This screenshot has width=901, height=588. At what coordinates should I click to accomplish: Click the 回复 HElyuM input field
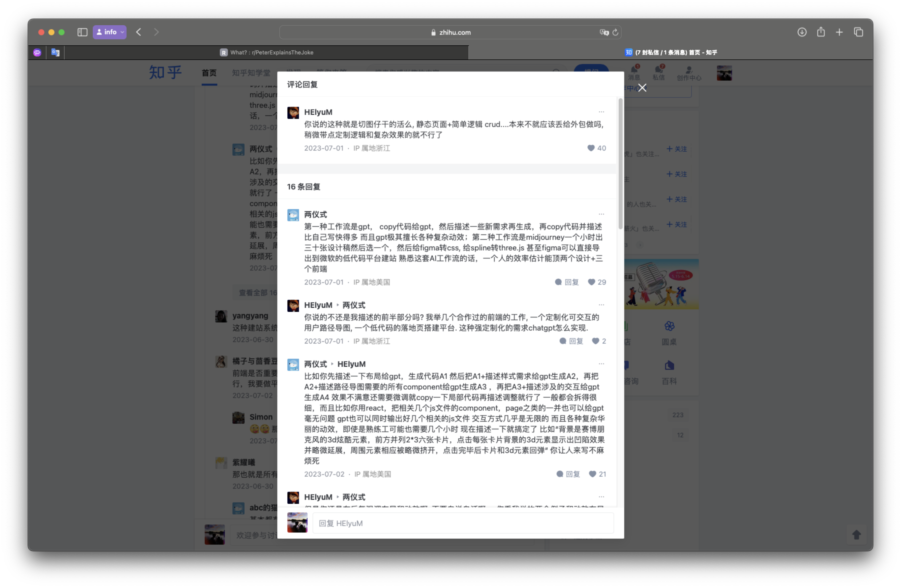click(463, 523)
